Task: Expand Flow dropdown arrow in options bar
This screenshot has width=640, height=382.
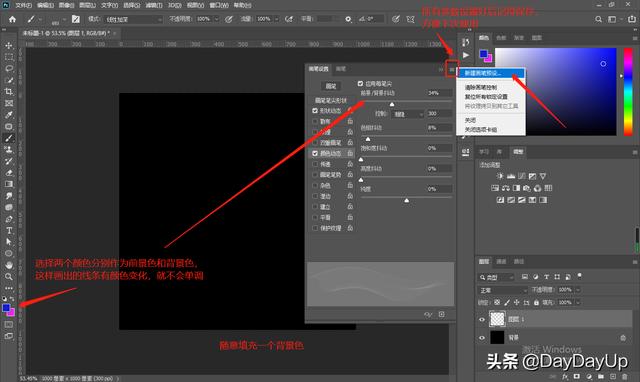Action: [x=276, y=19]
